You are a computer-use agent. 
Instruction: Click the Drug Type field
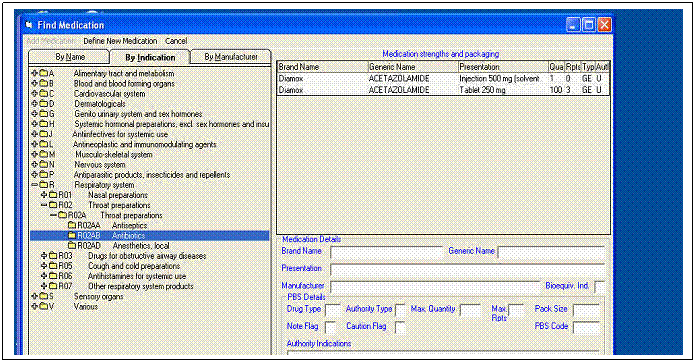click(x=332, y=310)
